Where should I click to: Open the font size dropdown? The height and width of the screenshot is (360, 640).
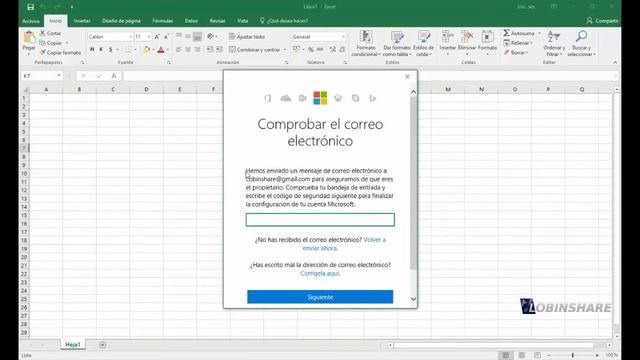149,37
